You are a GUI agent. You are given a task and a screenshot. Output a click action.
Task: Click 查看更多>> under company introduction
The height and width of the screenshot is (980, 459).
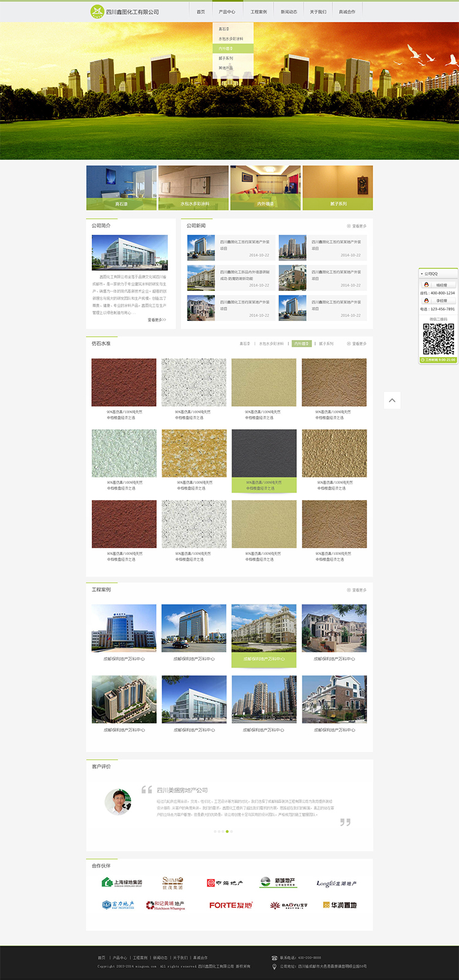pyautogui.click(x=157, y=320)
